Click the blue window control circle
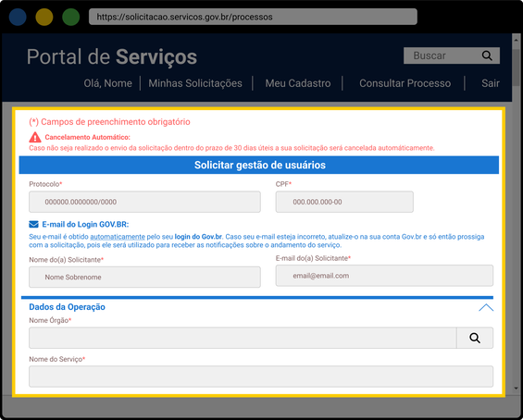Screen dimensions: 523x420 point(18,17)
